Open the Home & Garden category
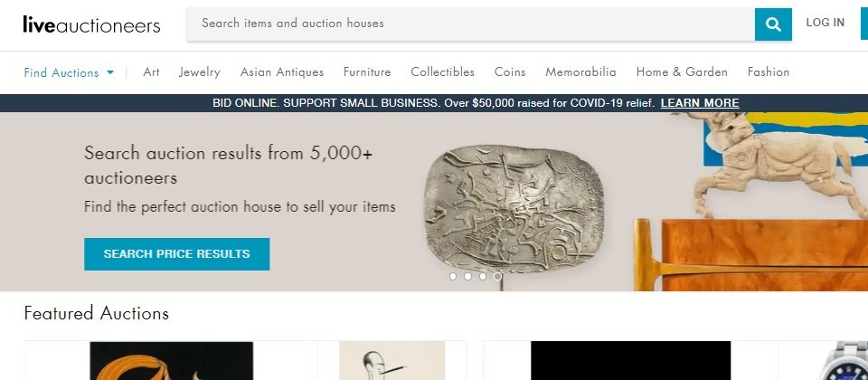 (x=682, y=72)
